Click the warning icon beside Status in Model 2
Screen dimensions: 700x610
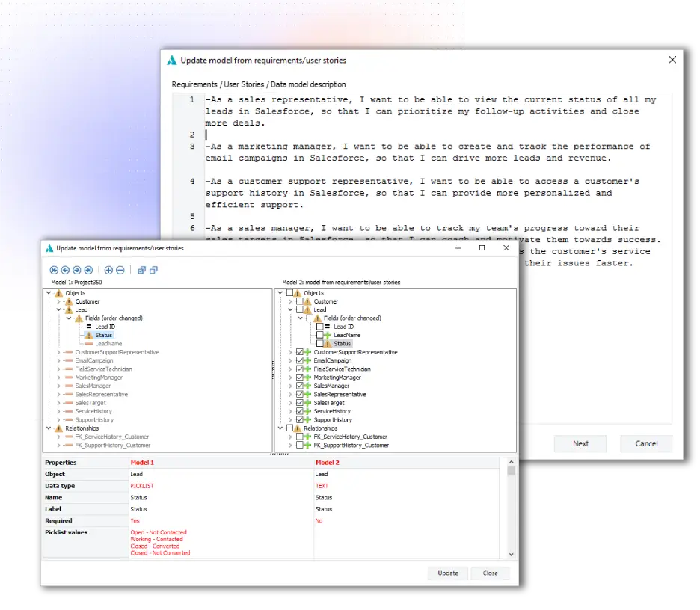[x=328, y=344]
